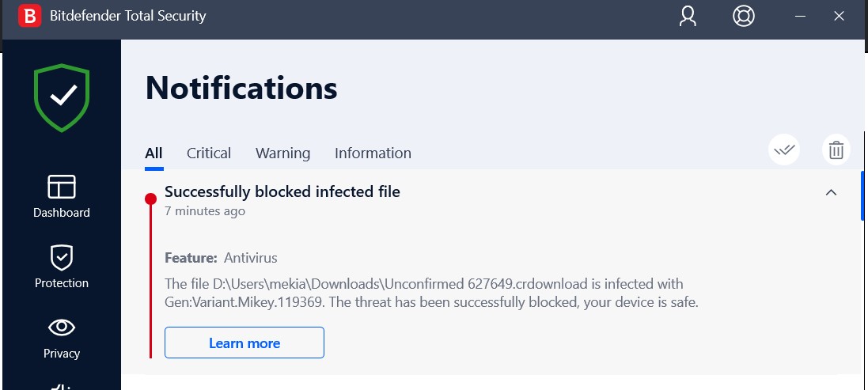Click the red critical notification dot
Viewport: 868px width, 390px height.
click(x=150, y=199)
